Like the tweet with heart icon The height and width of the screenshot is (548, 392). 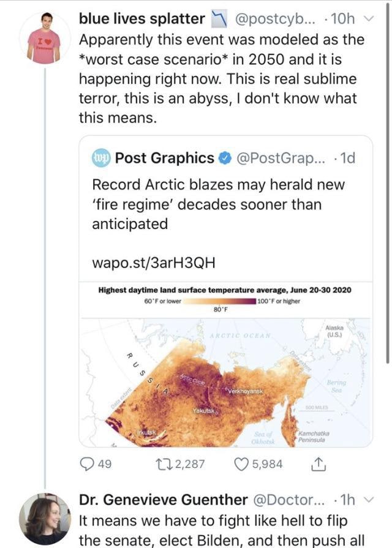(x=241, y=465)
